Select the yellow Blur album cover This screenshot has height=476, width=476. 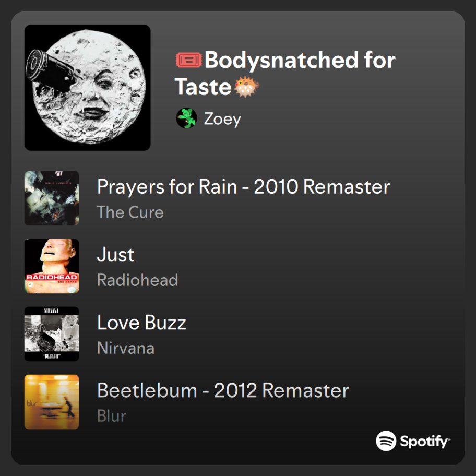[x=52, y=402]
